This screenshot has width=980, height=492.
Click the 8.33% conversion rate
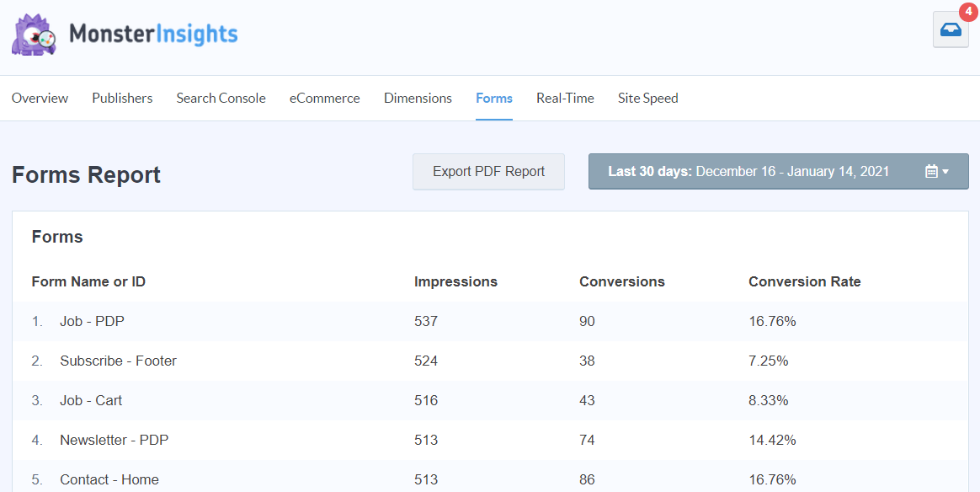pyautogui.click(x=768, y=401)
